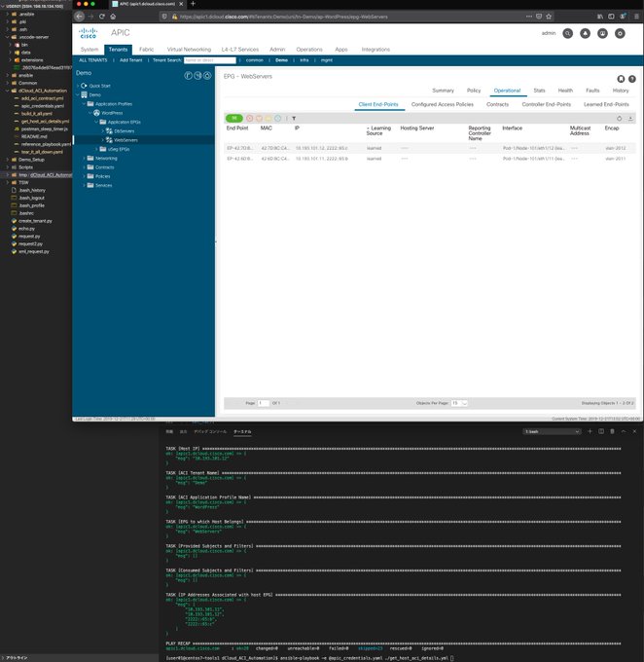The width and height of the screenshot is (644, 662).
Task: Open the Firefox hamburger menu
Action: 636,17
